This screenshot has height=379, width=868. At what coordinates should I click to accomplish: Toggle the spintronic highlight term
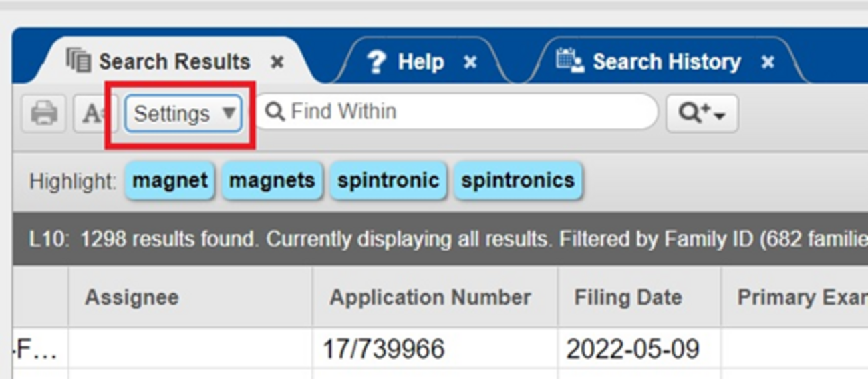(388, 180)
